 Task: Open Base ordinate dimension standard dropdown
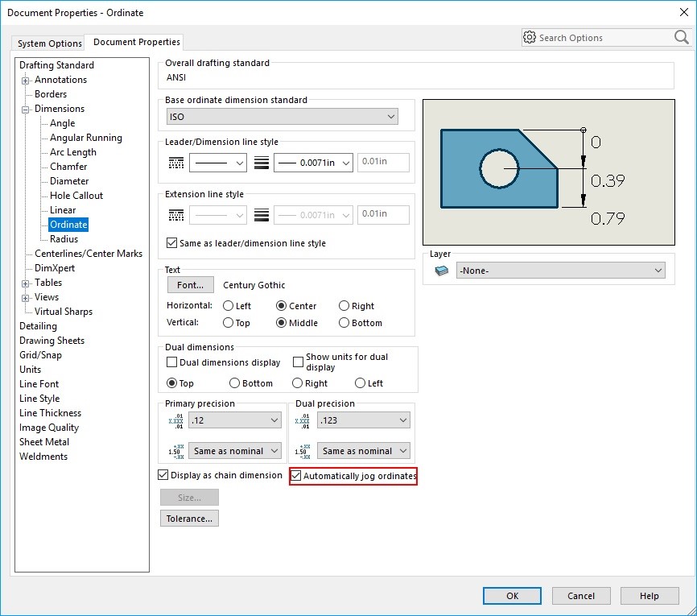tap(283, 117)
